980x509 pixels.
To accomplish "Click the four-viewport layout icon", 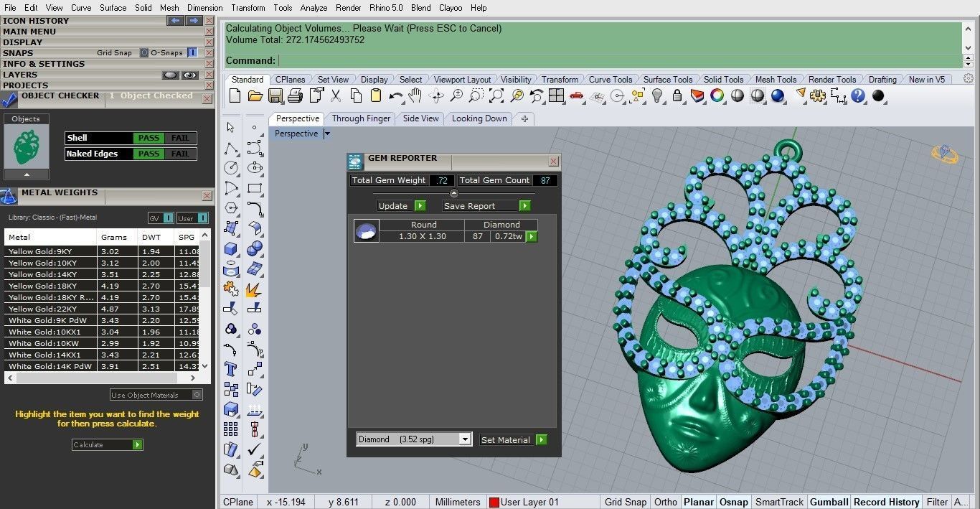I will click(556, 95).
